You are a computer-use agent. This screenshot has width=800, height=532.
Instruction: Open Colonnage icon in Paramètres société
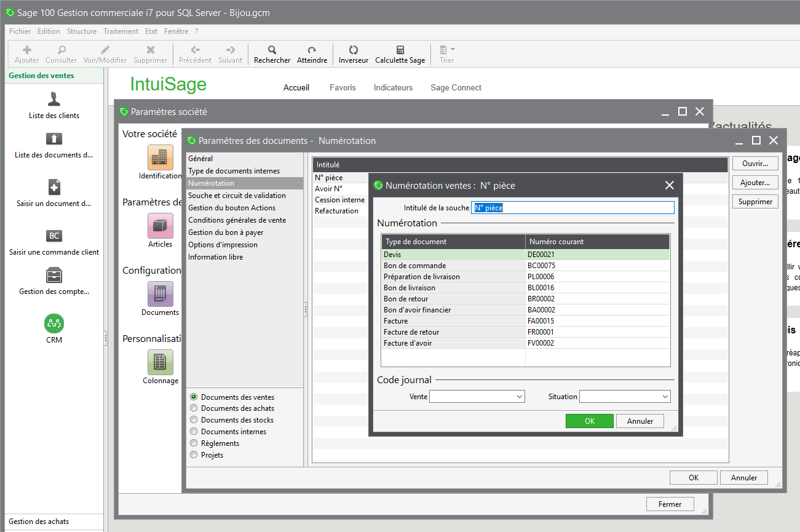pyautogui.click(x=160, y=362)
